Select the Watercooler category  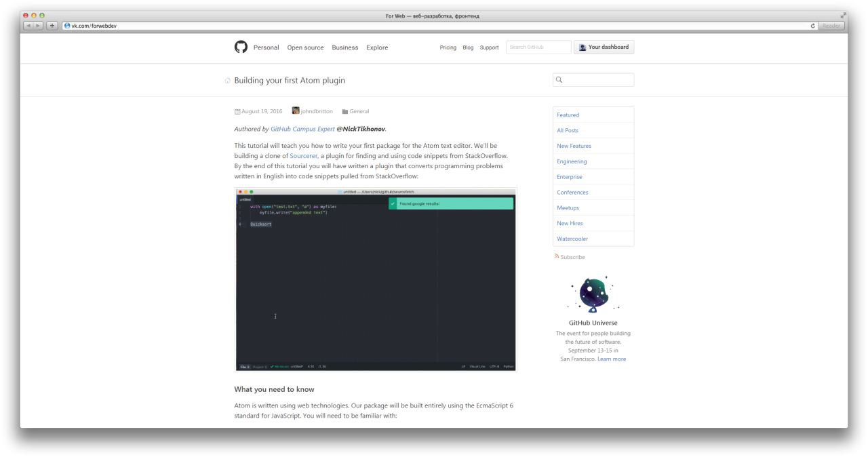click(x=593, y=239)
